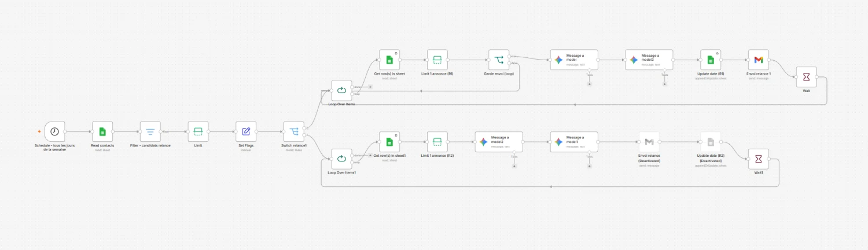868x250 pixels.
Task: Add tool under Message a model2 node
Action: (x=514, y=166)
